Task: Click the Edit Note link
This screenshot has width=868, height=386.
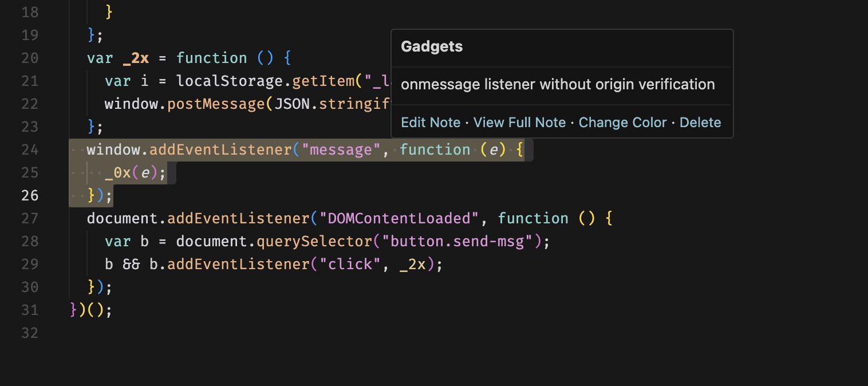Action: click(431, 122)
